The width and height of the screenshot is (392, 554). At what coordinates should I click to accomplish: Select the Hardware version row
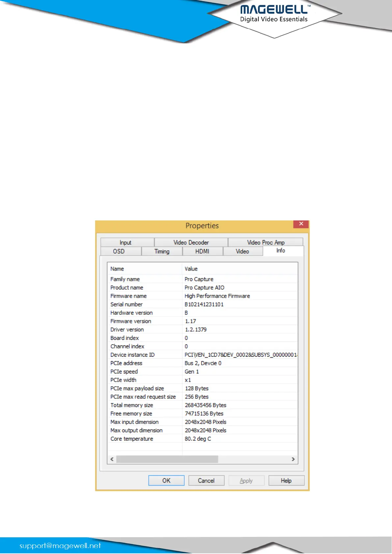pos(203,313)
